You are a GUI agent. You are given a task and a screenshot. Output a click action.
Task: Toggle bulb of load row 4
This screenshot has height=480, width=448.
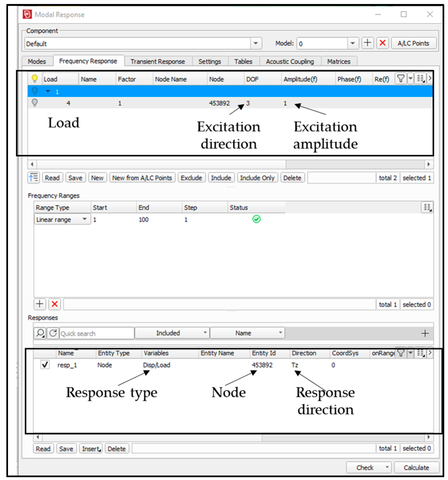tap(35, 103)
